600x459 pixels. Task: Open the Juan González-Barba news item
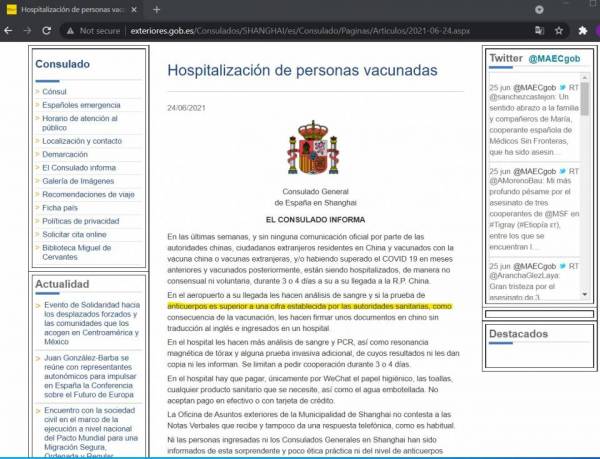coord(90,376)
